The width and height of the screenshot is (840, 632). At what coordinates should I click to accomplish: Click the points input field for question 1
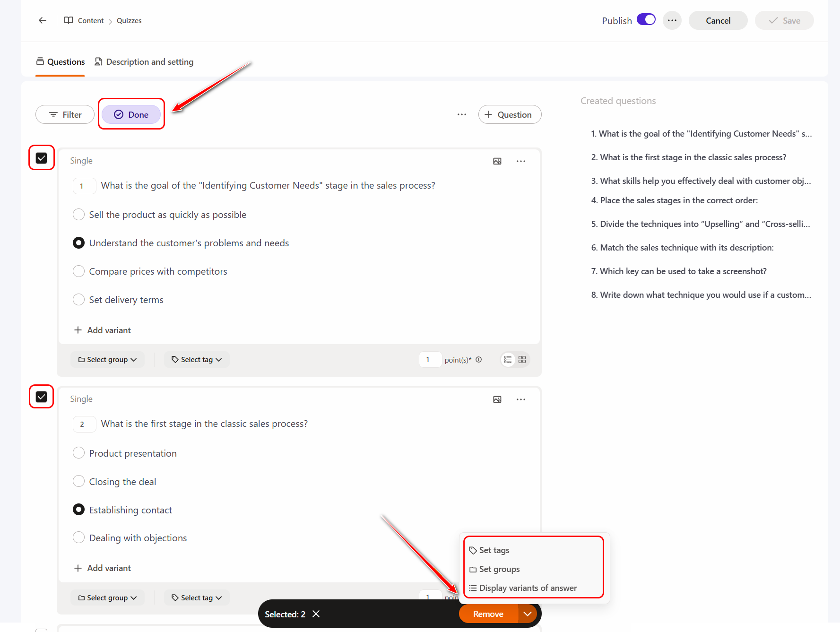tap(430, 360)
